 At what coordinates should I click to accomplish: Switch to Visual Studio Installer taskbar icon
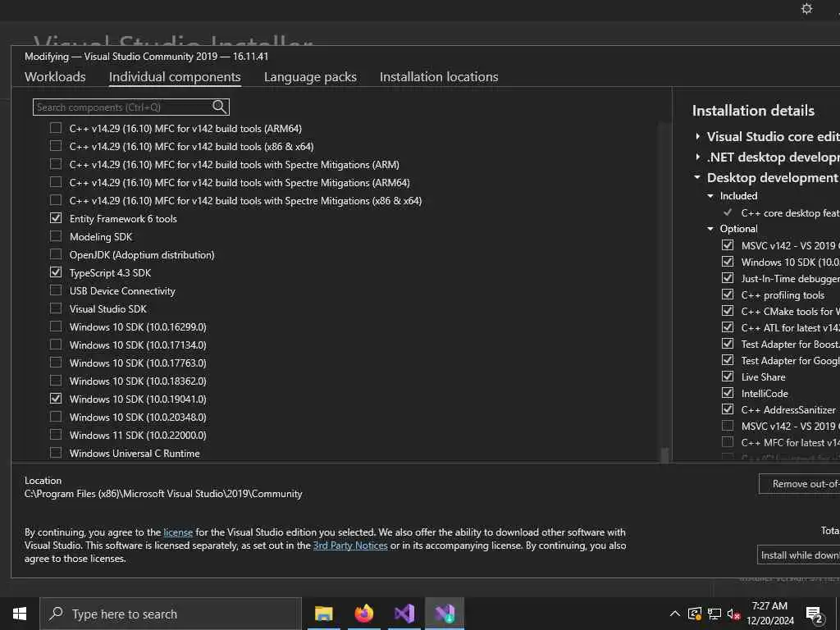tap(445, 614)
